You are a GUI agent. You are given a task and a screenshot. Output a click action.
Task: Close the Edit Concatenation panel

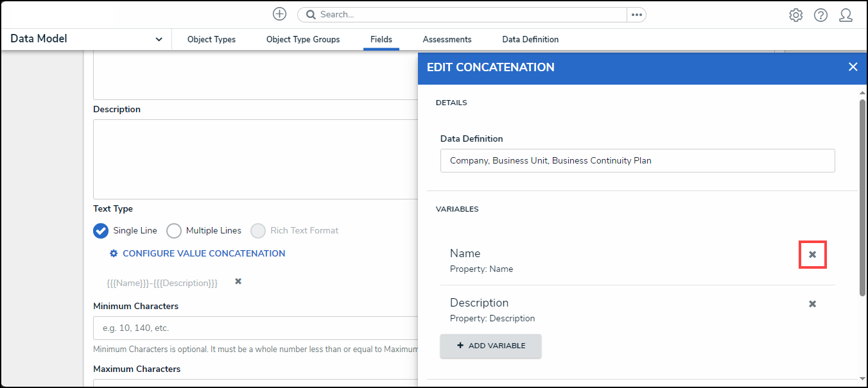point(853,67)
